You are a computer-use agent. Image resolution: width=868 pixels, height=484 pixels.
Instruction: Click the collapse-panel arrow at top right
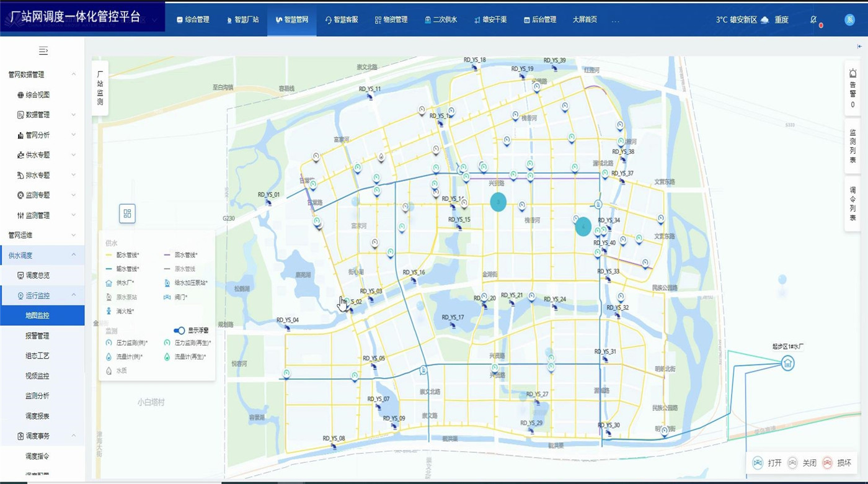pyautogui.click(x=859, y=47)
